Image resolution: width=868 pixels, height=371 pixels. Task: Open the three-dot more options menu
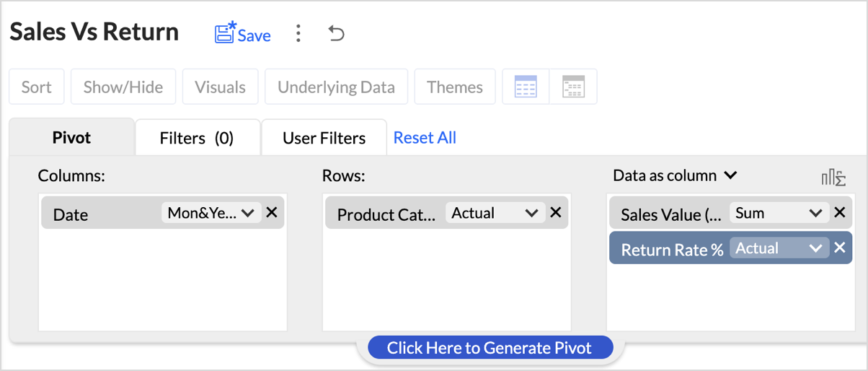click(298, 33)
